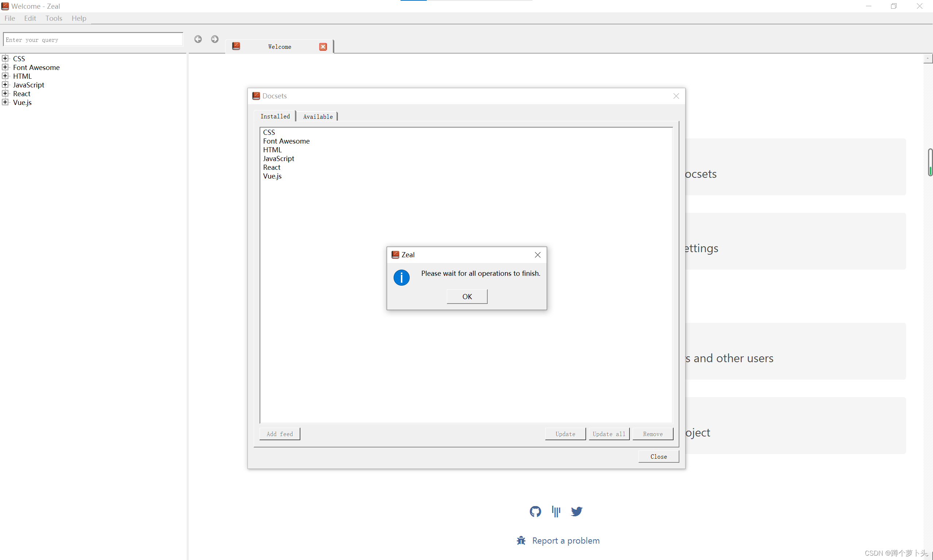Select HTML label in sidebar tree
The image size is (933, 560).
click(x=22, y=76)
